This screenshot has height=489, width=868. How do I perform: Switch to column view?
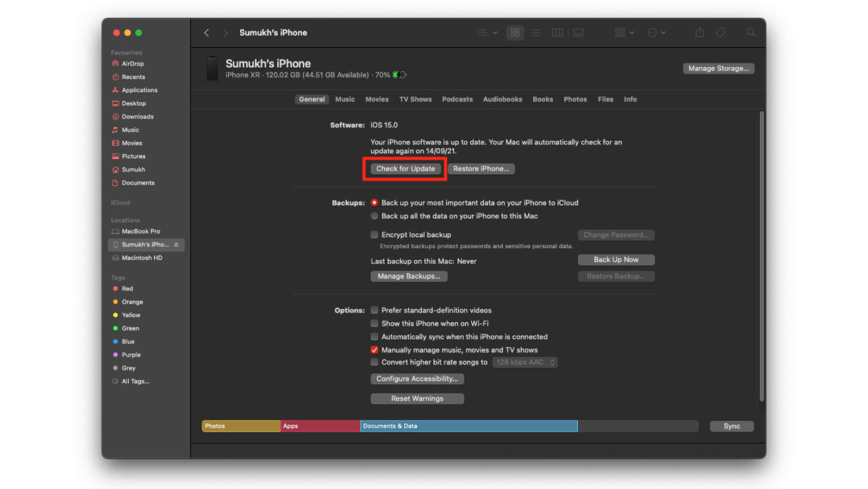557,32
